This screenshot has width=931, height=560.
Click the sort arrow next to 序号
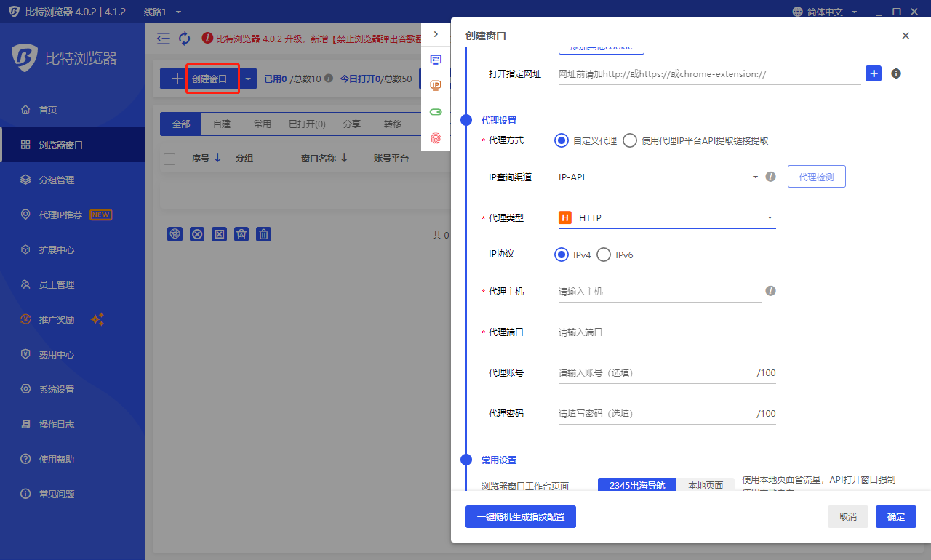pos(217,158)
